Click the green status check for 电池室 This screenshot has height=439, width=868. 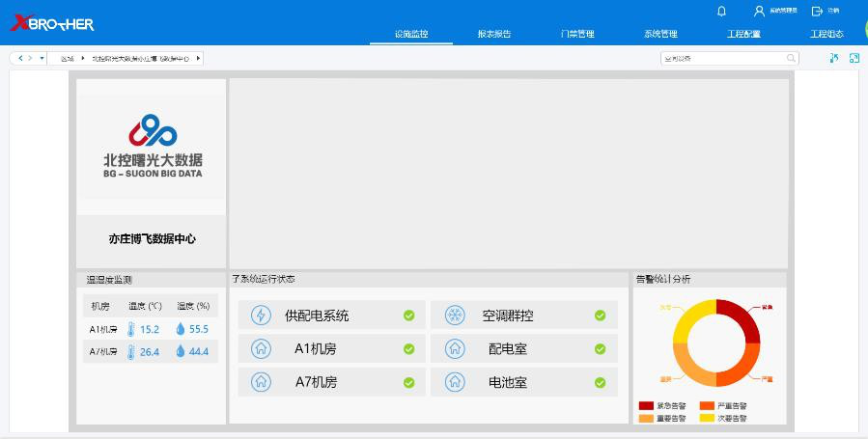coord(600,382)
